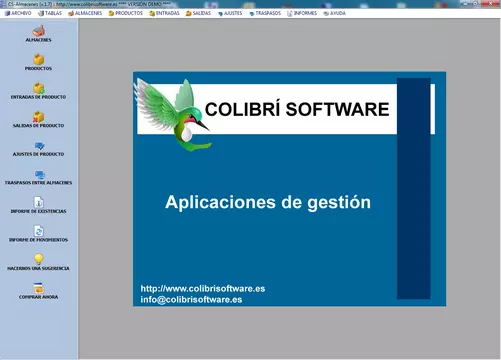501x360 pixels.
Task: Open Informe de Existencias document icon
Action: point(39,202)
